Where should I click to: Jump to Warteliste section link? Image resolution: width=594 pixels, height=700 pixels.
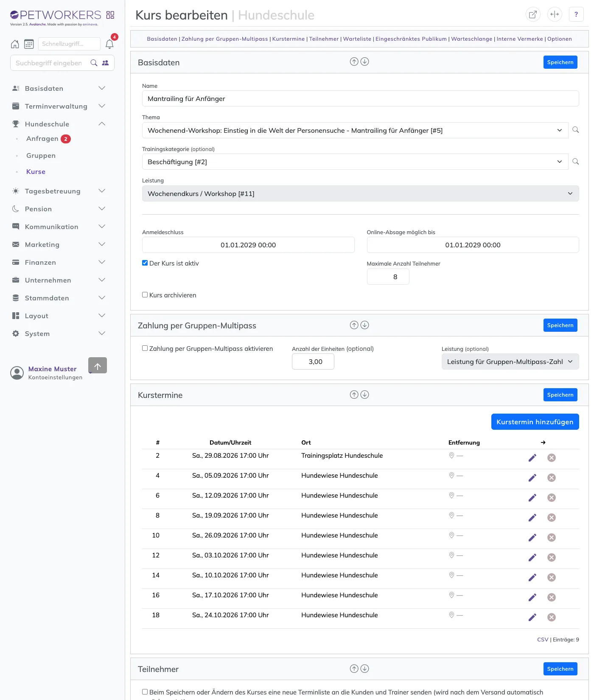[x=357, y=39]
